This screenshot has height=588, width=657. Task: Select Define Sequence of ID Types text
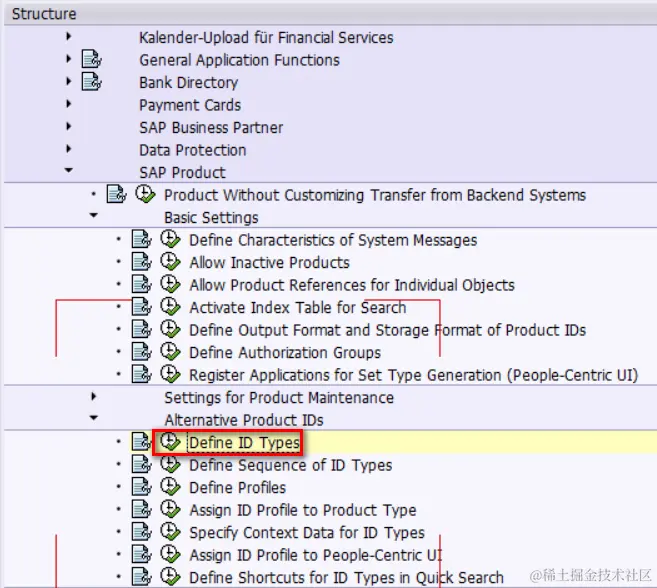click(x=291, y=465)
